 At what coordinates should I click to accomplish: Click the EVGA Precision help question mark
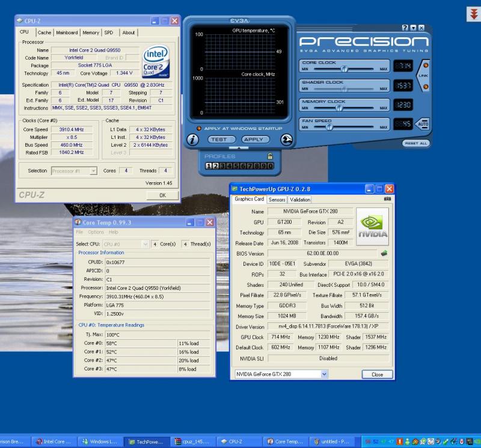(405, 28)
